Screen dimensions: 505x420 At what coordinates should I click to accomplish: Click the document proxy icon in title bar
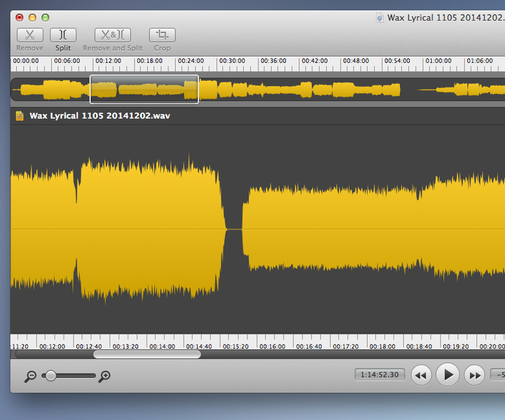click(x=380, y=17)
